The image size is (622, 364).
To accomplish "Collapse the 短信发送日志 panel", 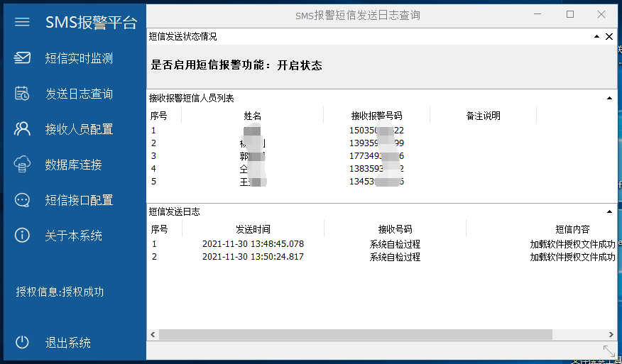I will point(609,211).
